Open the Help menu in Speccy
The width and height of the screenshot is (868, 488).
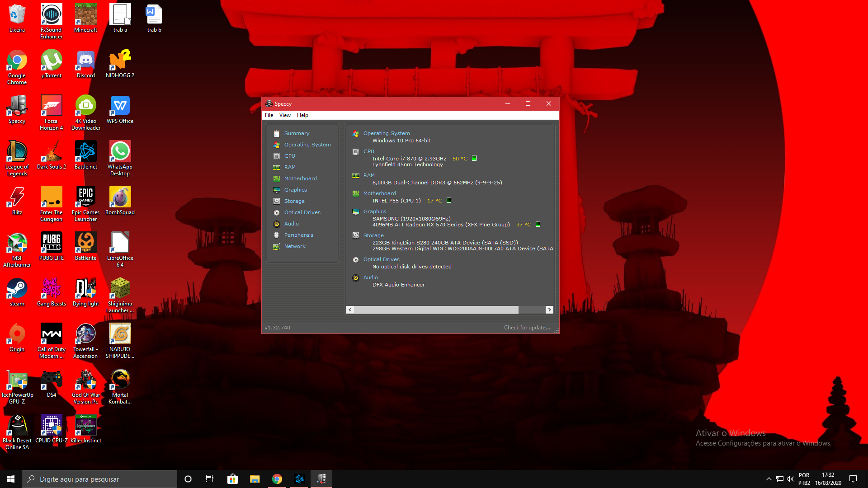[x=302, y=115]
